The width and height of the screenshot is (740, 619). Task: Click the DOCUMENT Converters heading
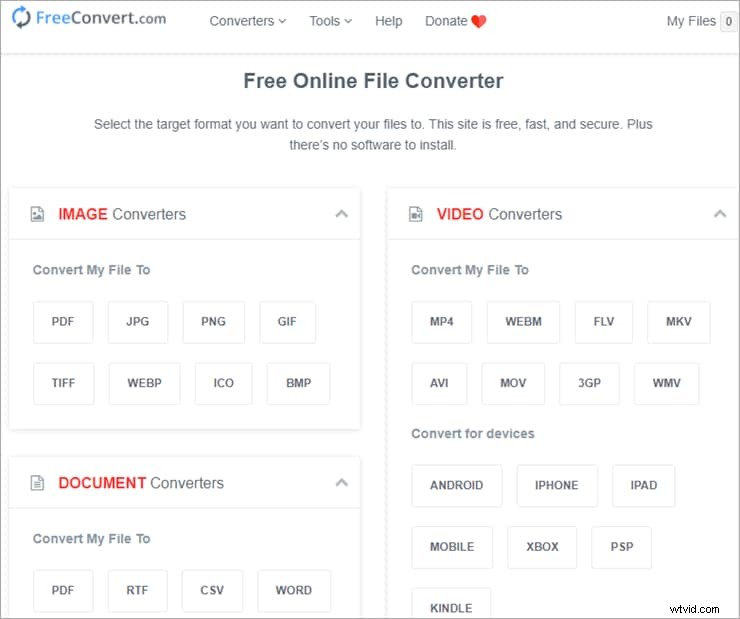(141, 483)
